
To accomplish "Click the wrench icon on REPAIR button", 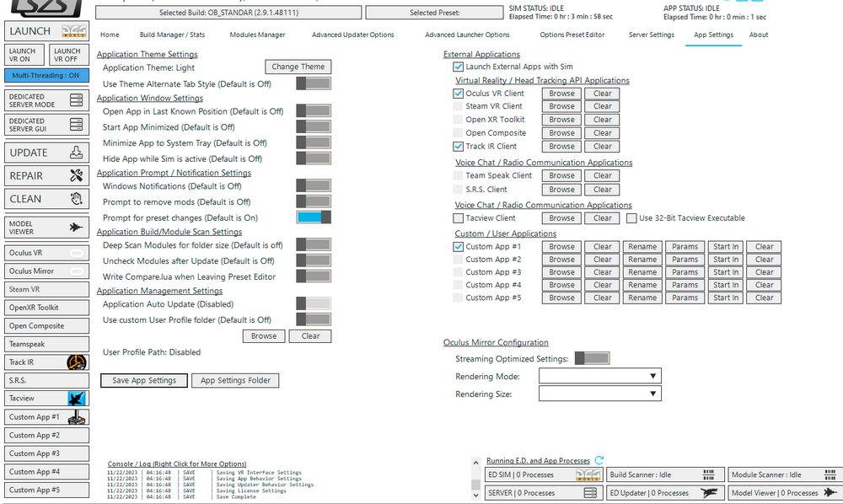I will coord(77,175).
